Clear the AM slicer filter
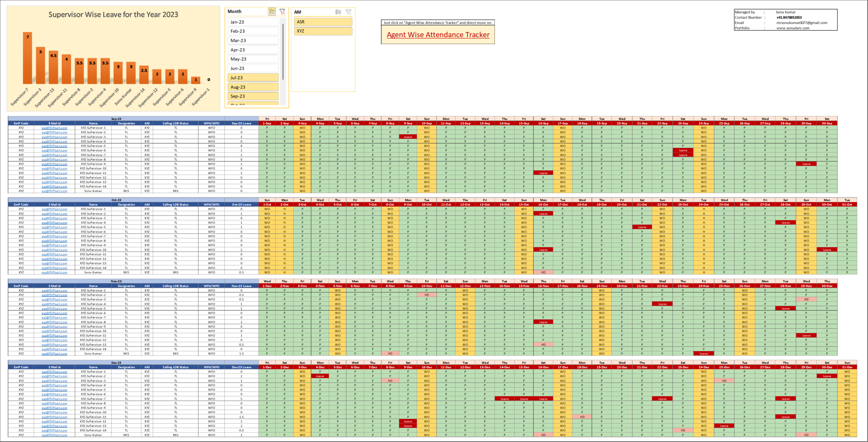 tap(348, 12)
